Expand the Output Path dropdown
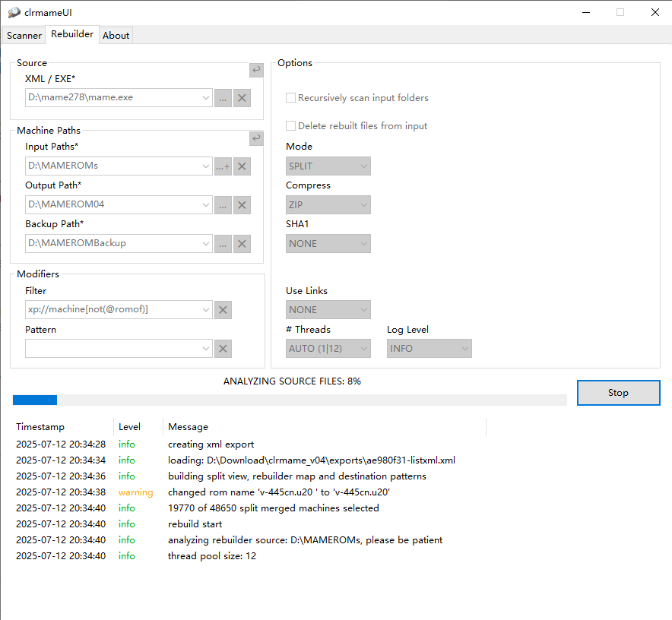Image resolution: width=672 pixels, height=620 pixels. tap(206, 205)
